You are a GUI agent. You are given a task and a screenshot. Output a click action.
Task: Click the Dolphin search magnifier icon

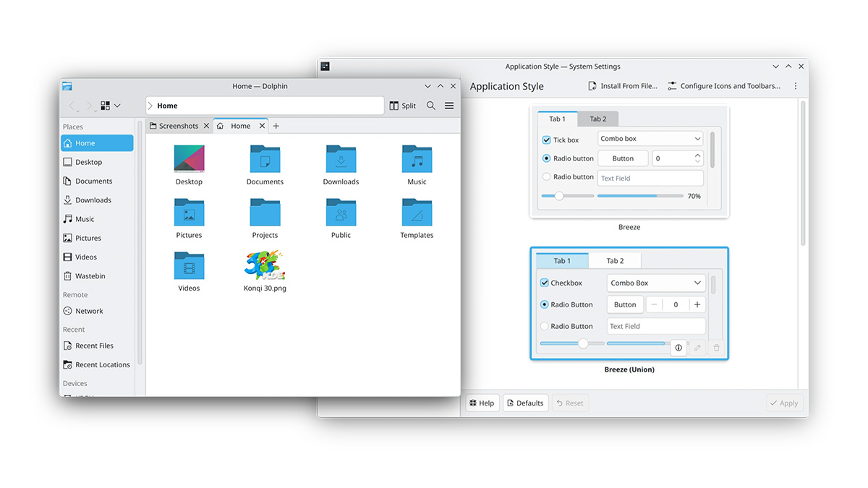point(430,106)
